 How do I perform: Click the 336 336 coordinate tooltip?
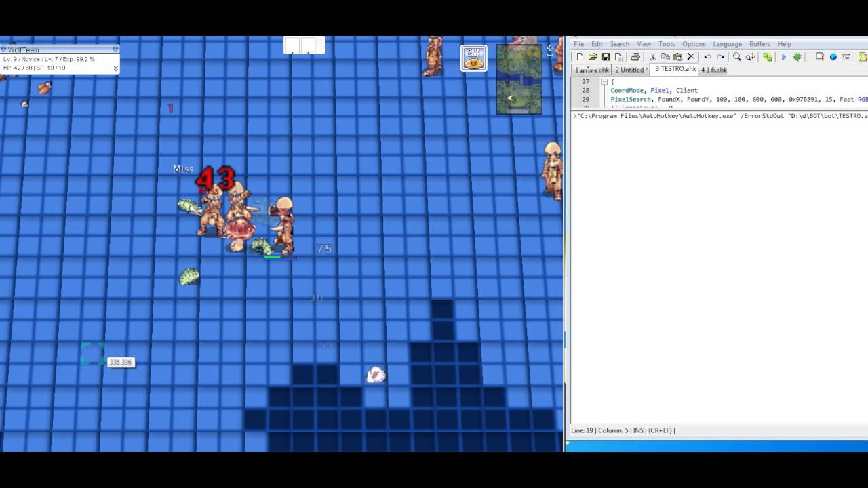coord(121,362)
